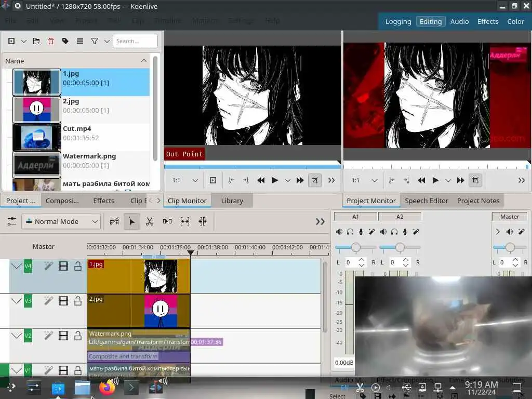This screenshot has width=532, height=399.
Task: Toggle effects on track V2
Action: 48,335
